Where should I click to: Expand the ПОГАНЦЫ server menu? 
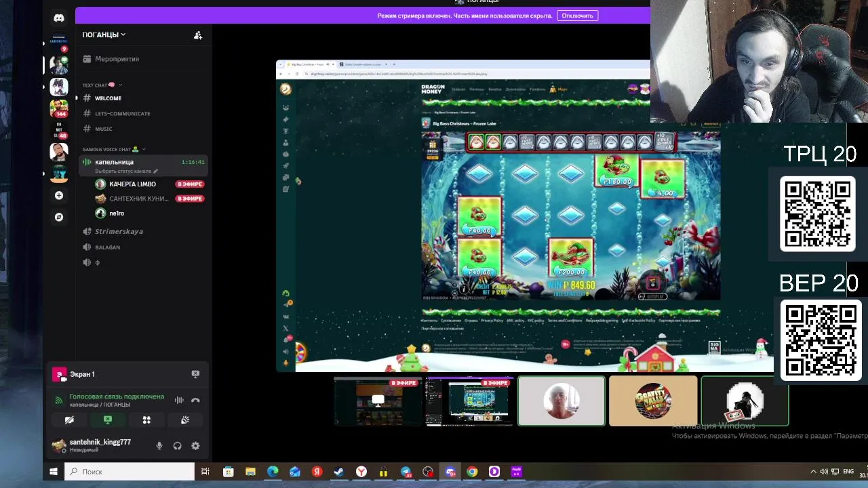(x=104, y=35)
